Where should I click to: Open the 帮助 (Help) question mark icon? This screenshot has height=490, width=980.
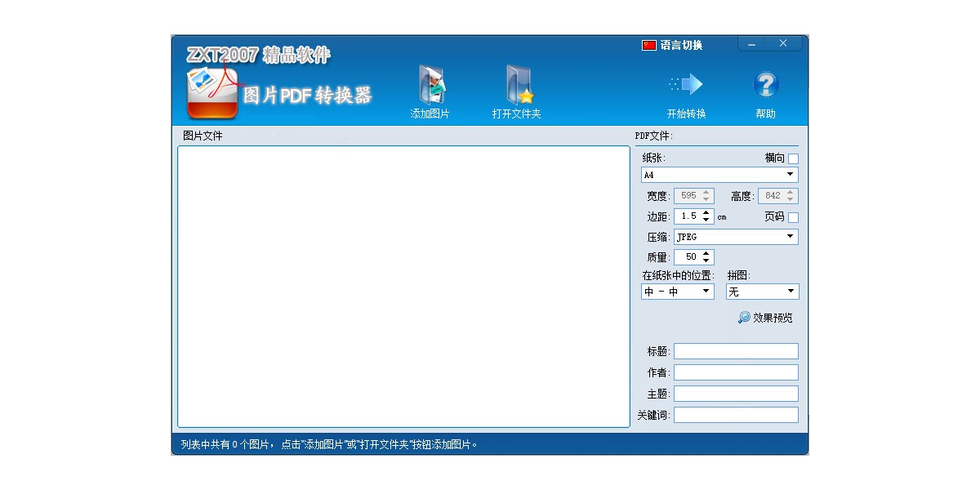765,84
